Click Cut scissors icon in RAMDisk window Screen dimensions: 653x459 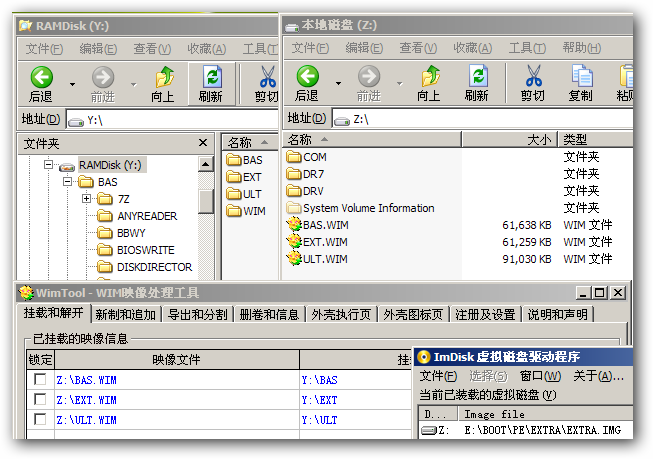click(x=267, y=77)
